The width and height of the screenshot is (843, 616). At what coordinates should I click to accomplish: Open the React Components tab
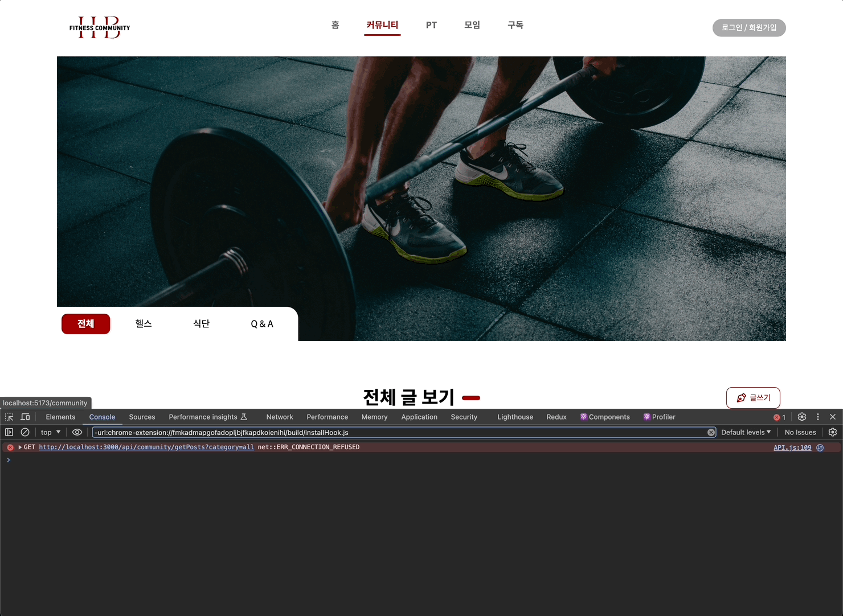click(x=605, y=417)
